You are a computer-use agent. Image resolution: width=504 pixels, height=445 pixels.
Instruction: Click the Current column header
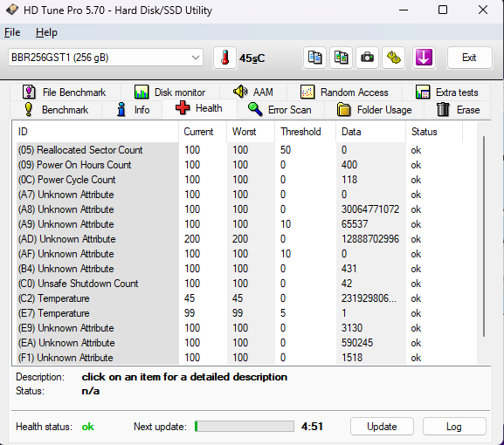[203, 132]
